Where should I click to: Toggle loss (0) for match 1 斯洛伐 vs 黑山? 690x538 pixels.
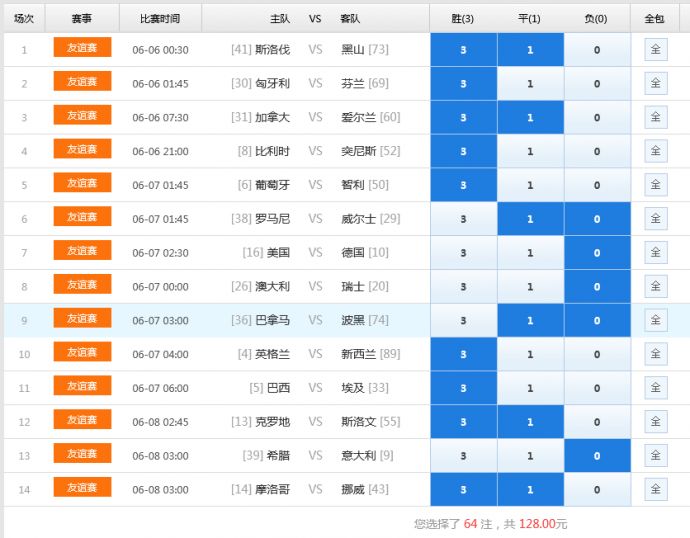click(x=597, y=50)
